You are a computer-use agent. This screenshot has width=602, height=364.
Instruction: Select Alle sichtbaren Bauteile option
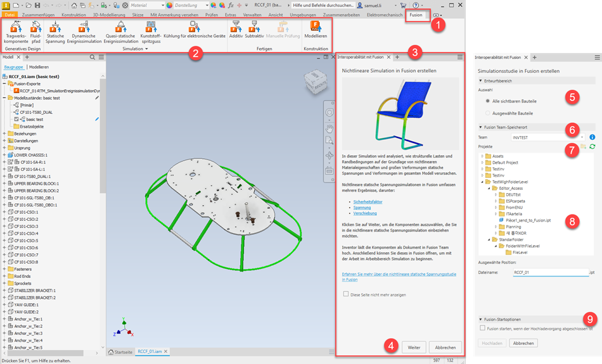(487, 101)
